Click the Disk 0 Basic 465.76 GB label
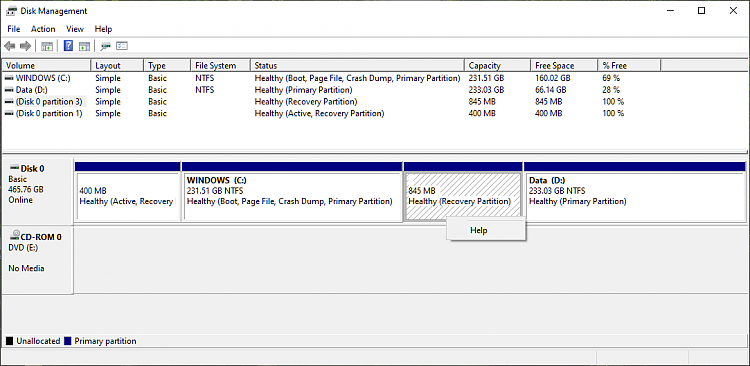 [38, 191]
